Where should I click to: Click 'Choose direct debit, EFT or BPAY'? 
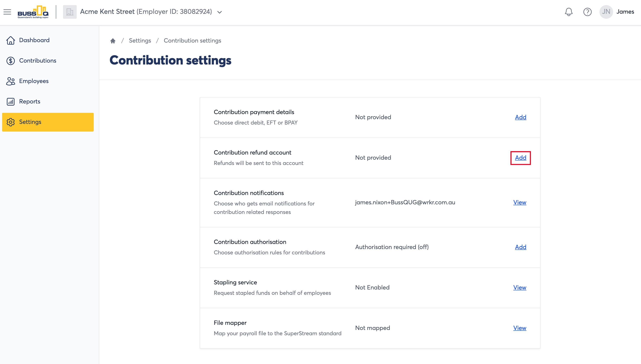pyautogui.click(x=256, y=123)
